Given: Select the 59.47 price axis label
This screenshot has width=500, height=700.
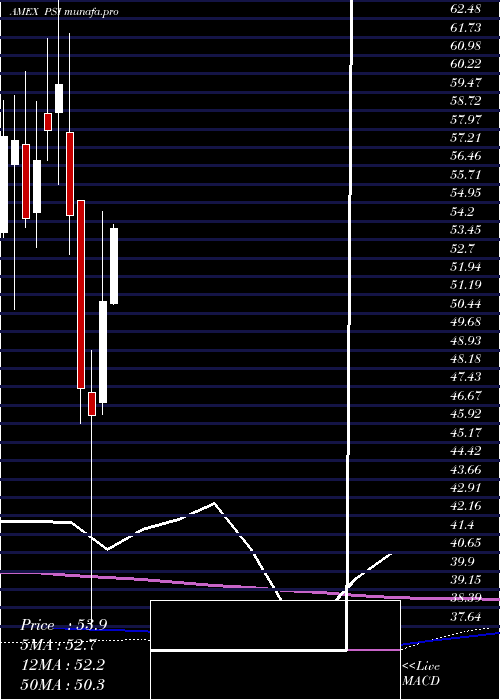Looking at the screenshot, I should 465,83.
